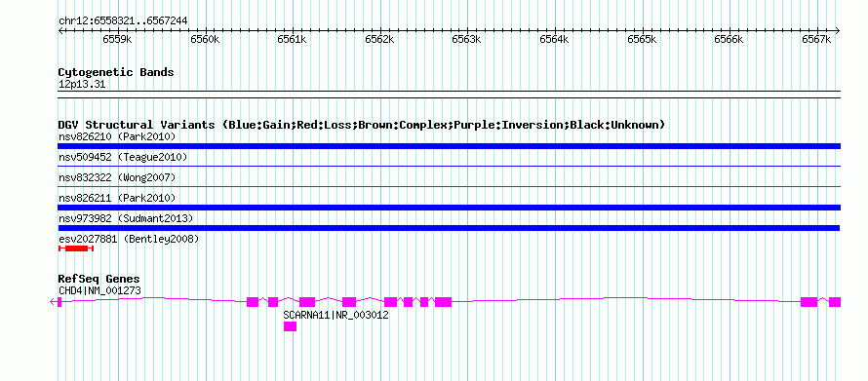Open the CHD4|NM_001273 gene label
The height and width of the screenshot is (381, 868).
99,290
